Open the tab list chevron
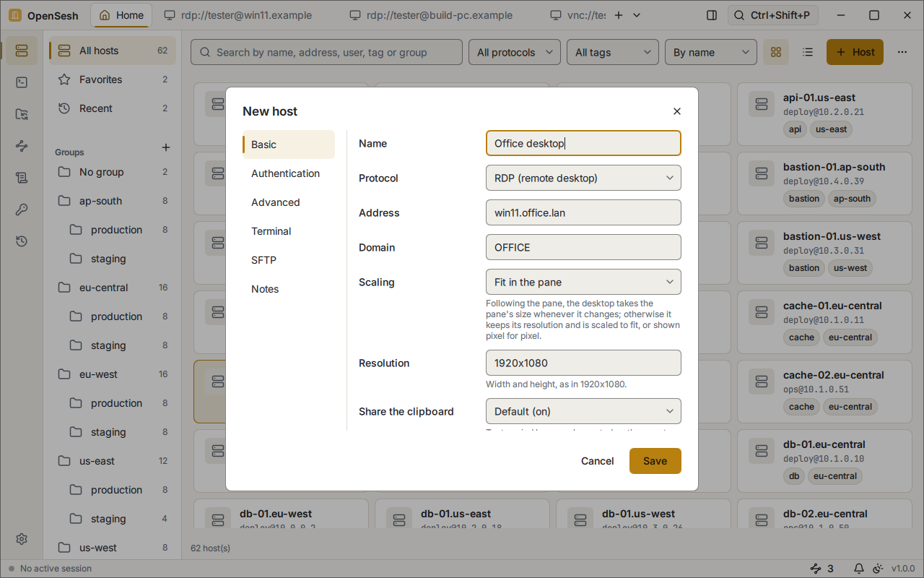 click(x=637, y=15)
